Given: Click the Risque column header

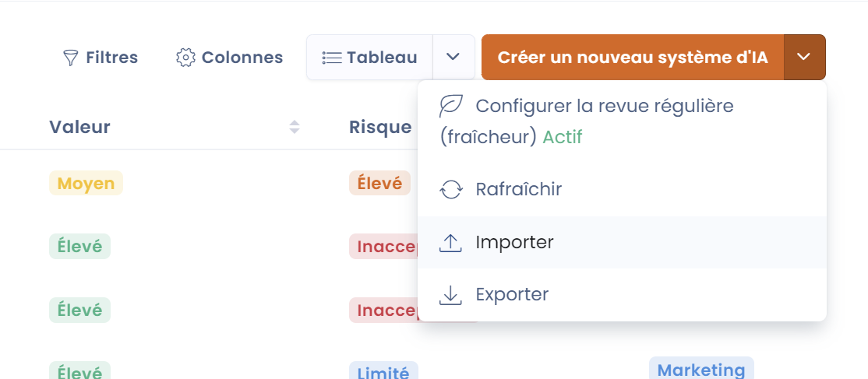Looking at the screenshot, I should point(380,127).
